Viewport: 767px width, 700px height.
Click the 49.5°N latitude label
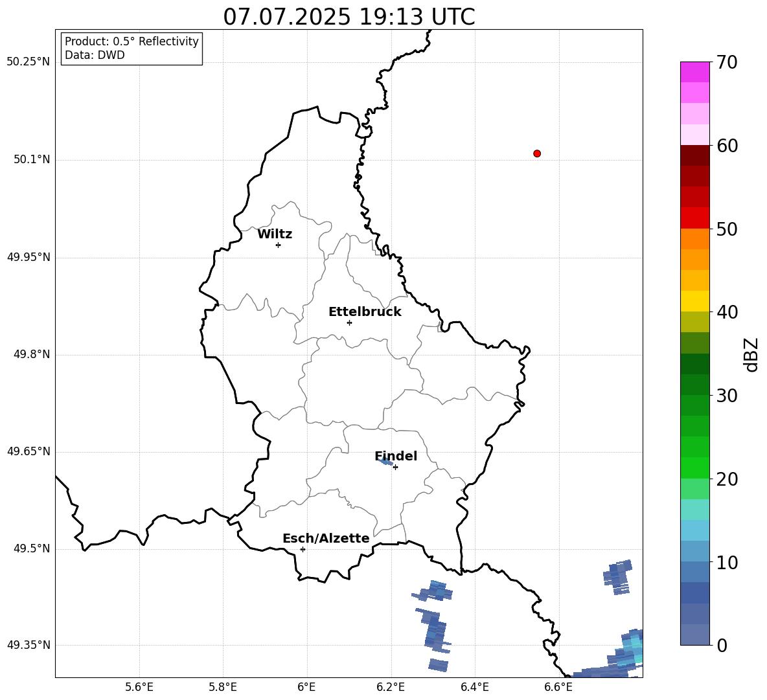[32, 548]
